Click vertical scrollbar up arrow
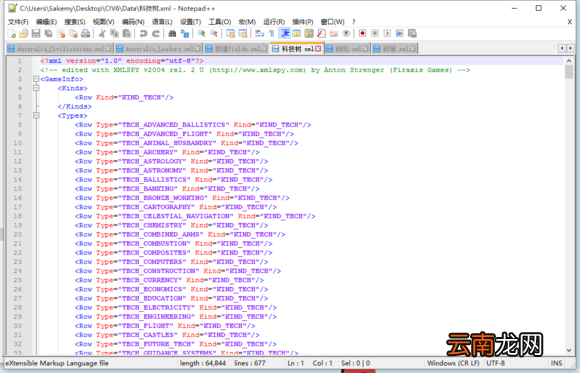The height and width of the screenshot is (373, 580). pyautogui.click(x=569, y=60)
